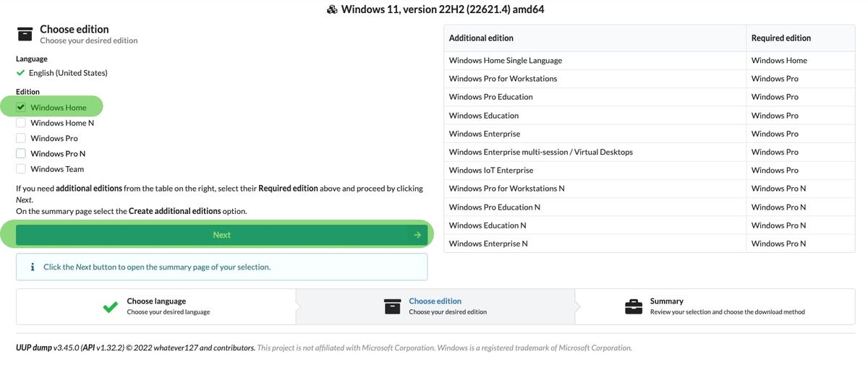
Task: Click the Windows Pro for Workstations N cell
Action: pyautogui.click(x=595, y=189)
